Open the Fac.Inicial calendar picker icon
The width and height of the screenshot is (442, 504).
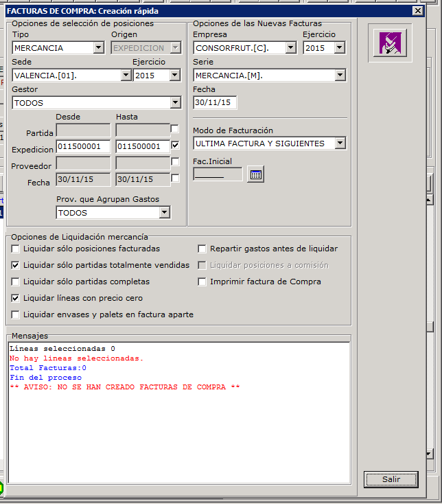click(x=255, y=174)
